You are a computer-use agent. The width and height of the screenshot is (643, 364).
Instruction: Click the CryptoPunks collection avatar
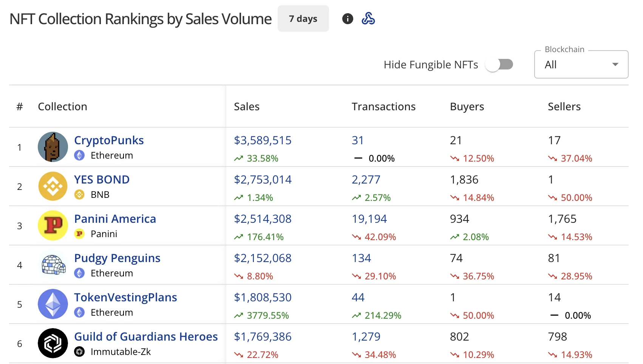tap(53, 147)
